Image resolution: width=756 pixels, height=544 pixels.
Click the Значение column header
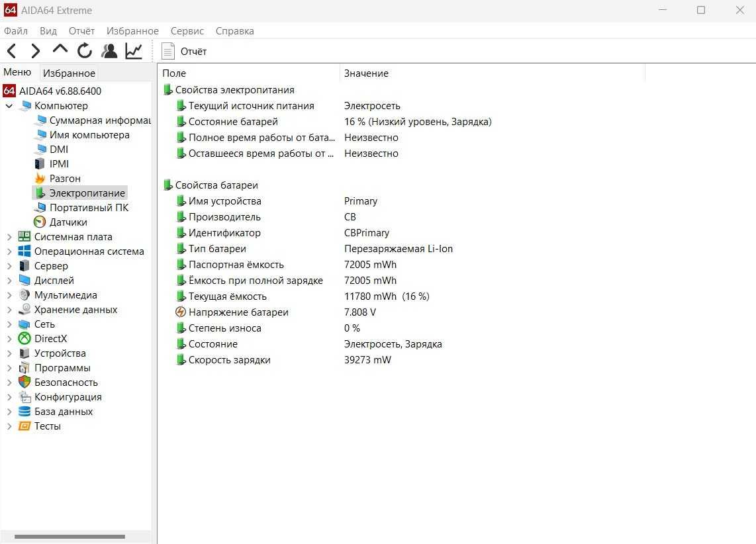point(492,73)
